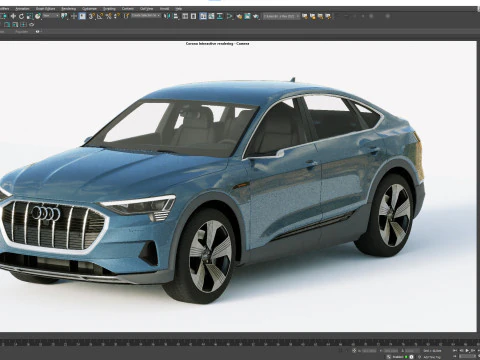Click last render icon after preset dropdown
480x360 pixels.
[x=328, y=16]
